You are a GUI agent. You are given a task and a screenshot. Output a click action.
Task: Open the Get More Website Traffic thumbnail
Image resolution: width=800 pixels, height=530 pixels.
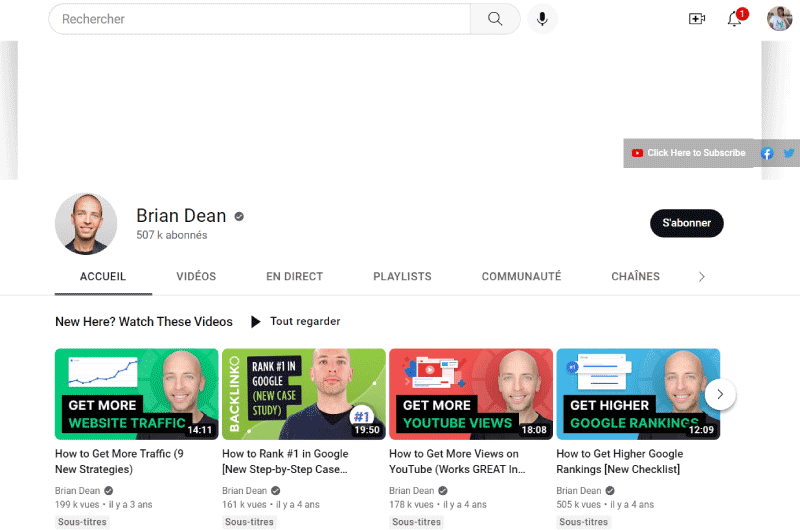[136, 394]
